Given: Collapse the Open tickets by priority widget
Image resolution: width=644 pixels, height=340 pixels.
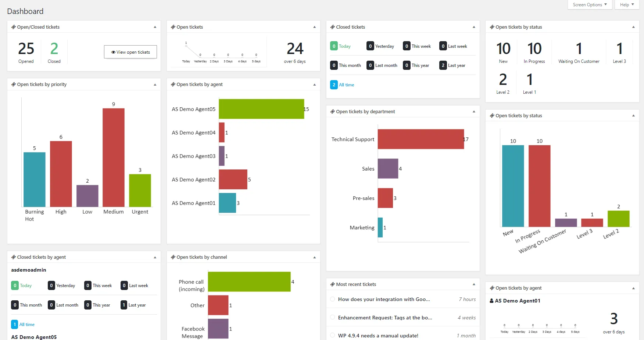Looking at the screenshot, I should (x=155, y=84).
